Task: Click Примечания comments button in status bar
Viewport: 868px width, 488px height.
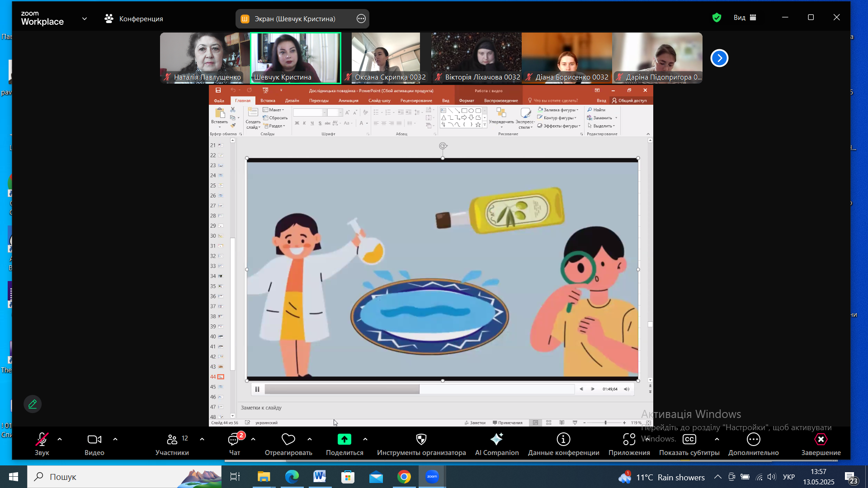Action: pyautogui.click(x=507, y=423)
